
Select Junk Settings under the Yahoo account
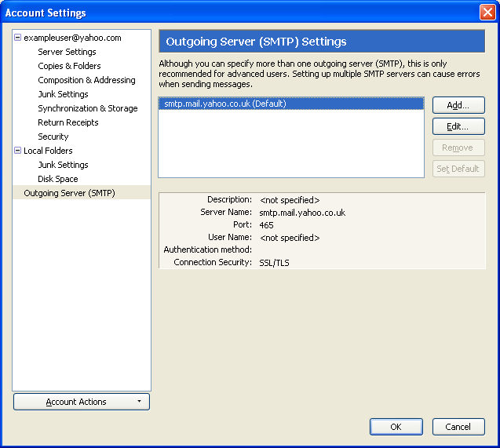(63, 94)
